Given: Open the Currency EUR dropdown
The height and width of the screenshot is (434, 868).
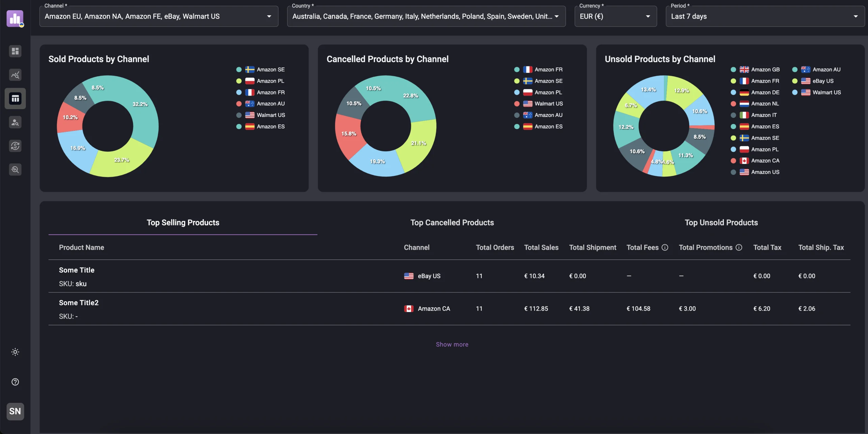Looking at the screenshot, I should point(648,16).
